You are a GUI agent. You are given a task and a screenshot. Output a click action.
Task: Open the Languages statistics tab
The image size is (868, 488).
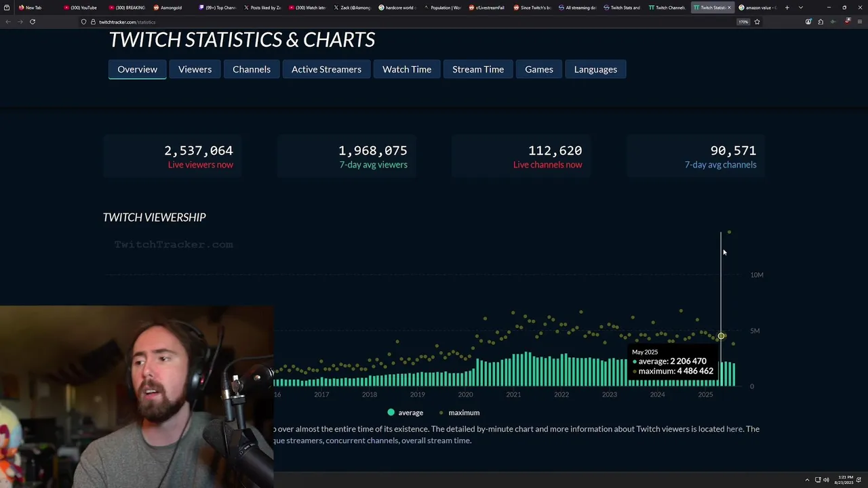595,69
